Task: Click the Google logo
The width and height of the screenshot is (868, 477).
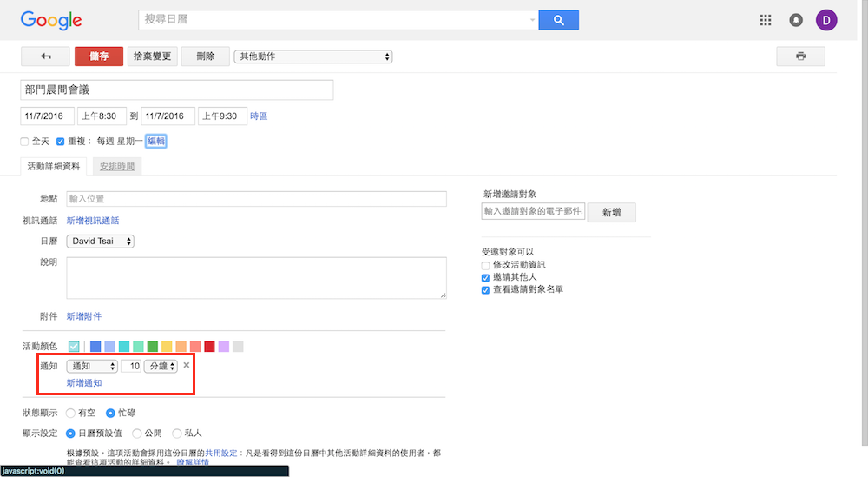Action: [x=51, y=20]
